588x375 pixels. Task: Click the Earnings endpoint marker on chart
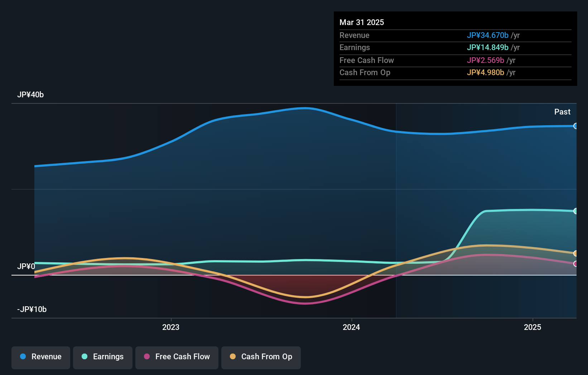576,211
